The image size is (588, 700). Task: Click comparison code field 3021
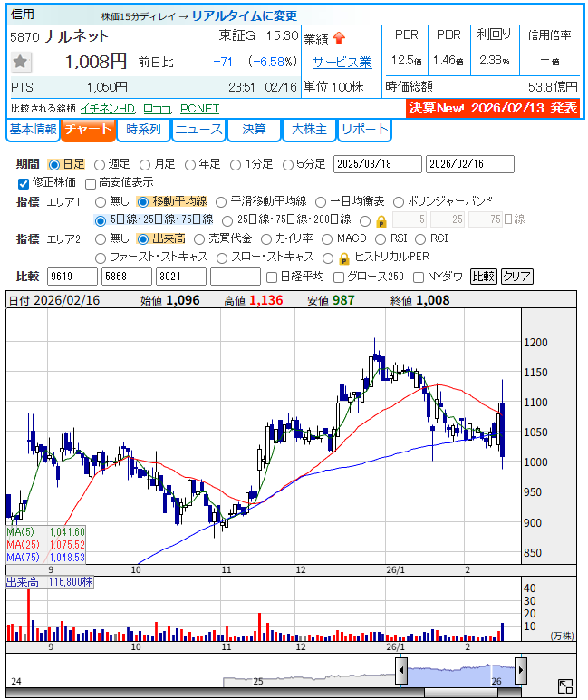(x=181, y=277)
